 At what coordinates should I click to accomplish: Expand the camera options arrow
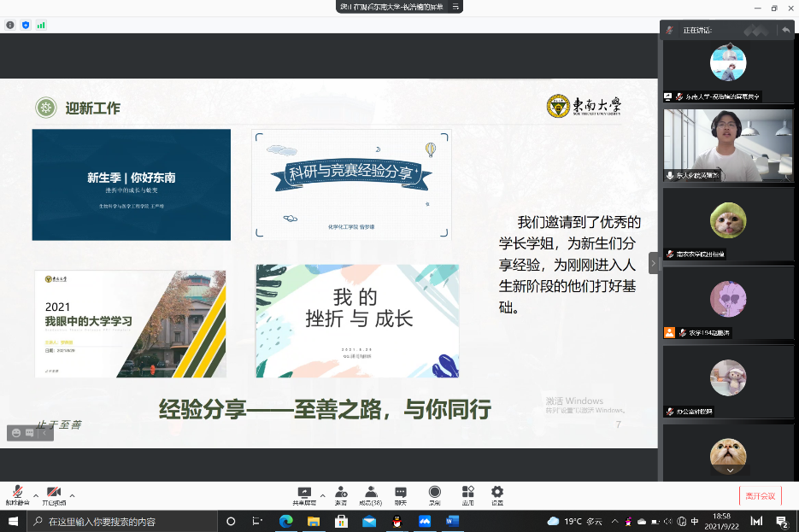[x=72, y=495]
